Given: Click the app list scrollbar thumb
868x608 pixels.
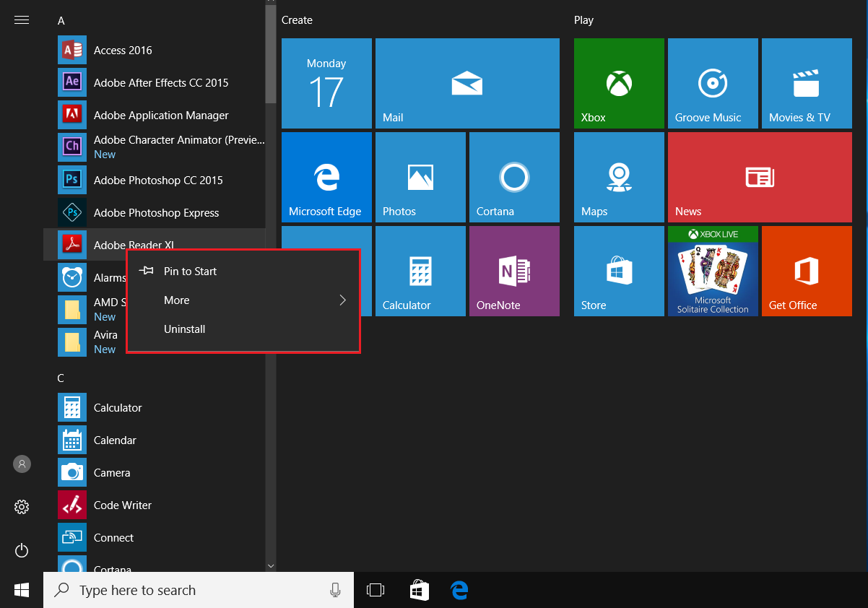Looking at the screenshot, I should (x=271, y=54).
